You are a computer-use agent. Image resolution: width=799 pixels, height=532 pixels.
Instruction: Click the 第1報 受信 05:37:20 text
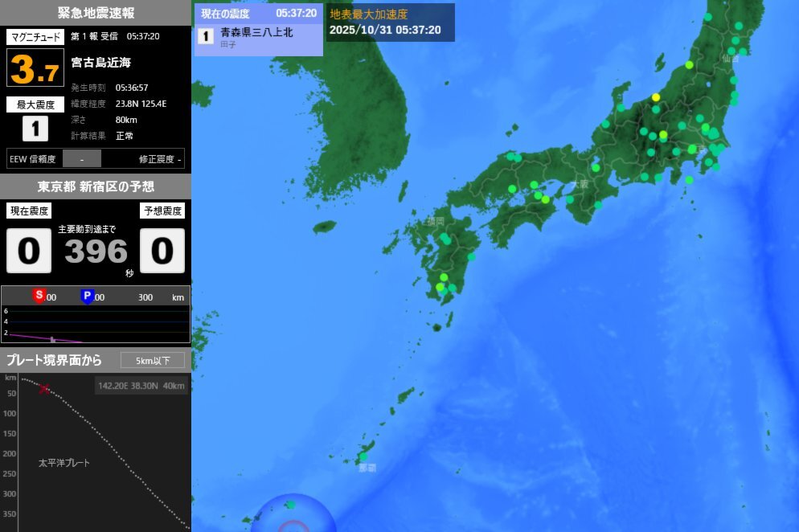coord(115,36)
